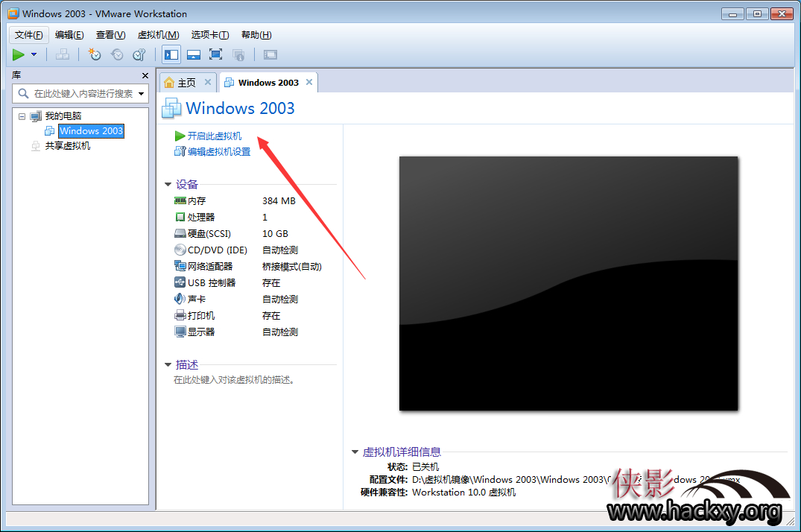The image size is (801, 532).
Task: Click the Unity mode toolbar icon
Action: (x=238, y=54)
